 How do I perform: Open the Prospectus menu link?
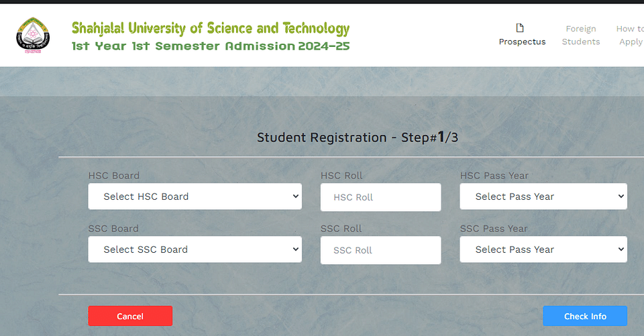(522, 42)
